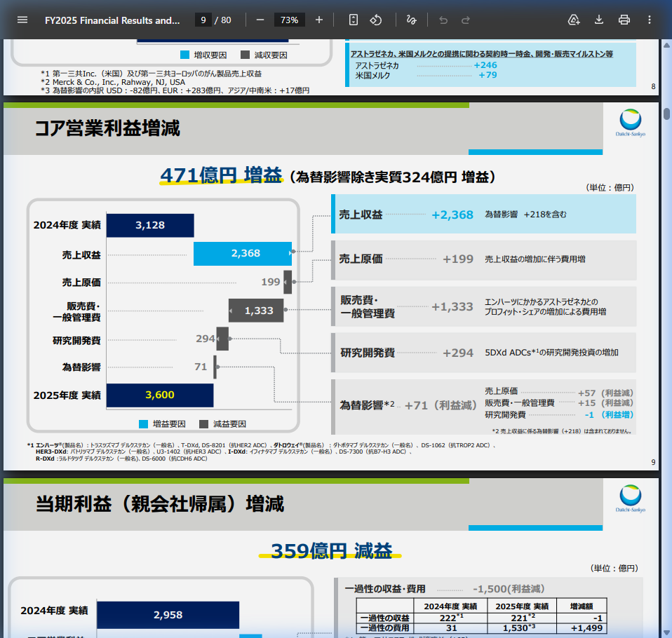672x638 pixels.
Task: Click the headline 359億円 減益
Action: (x=331, y=551)
